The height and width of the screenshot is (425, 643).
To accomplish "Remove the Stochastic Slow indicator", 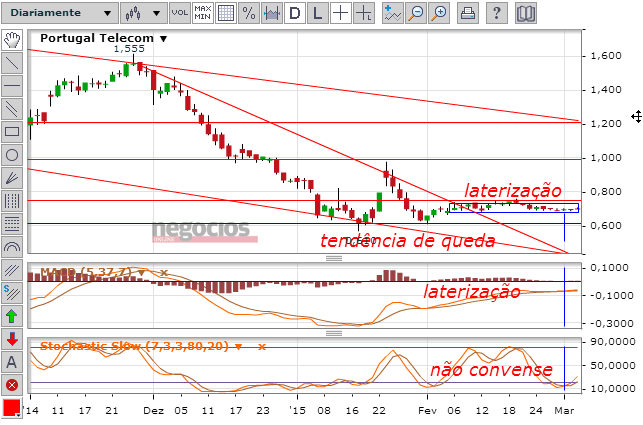I will [x=261, y=347].
